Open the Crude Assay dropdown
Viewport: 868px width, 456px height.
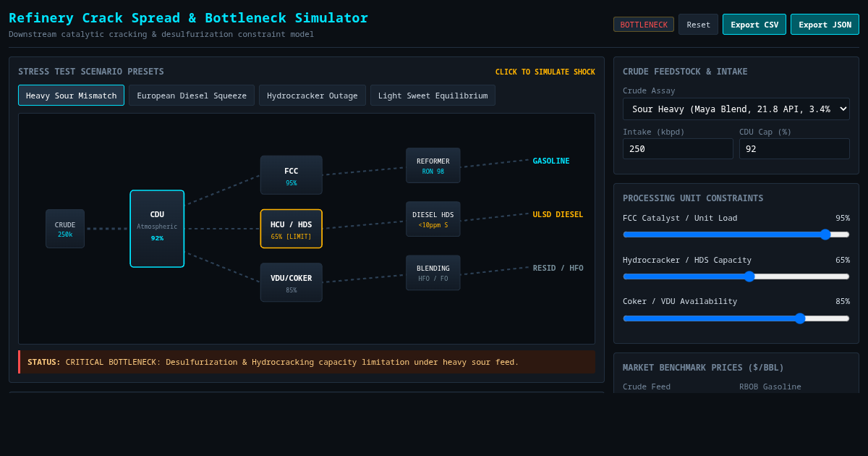[736, 109]
